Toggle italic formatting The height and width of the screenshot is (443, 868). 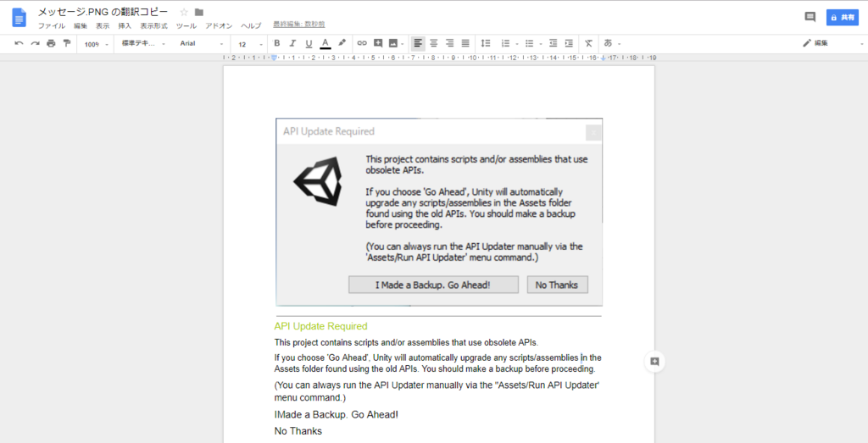(x=292, y=43)
